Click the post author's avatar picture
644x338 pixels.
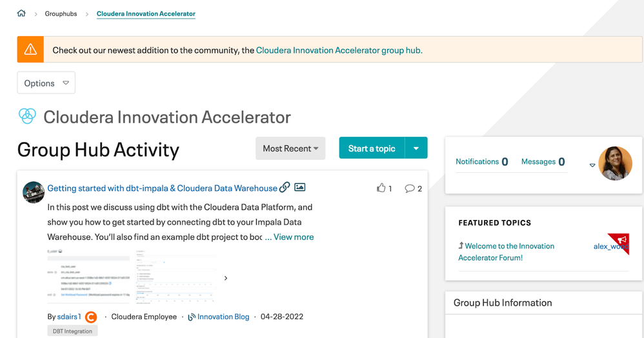point(34,192)
